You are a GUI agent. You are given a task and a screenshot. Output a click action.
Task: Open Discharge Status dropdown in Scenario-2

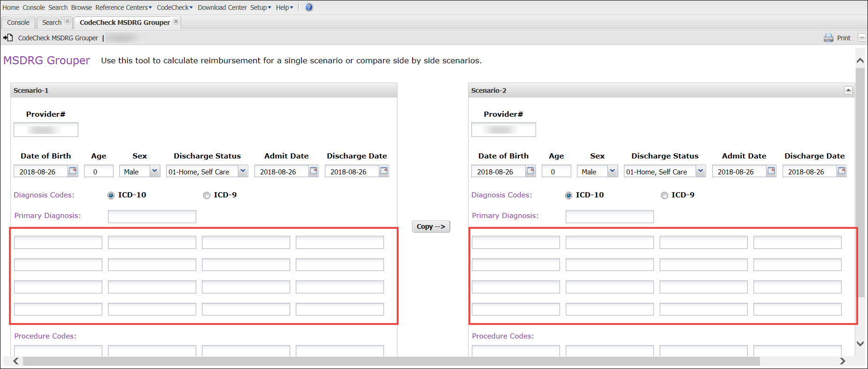pyautogui.click(x=700, y=171)
